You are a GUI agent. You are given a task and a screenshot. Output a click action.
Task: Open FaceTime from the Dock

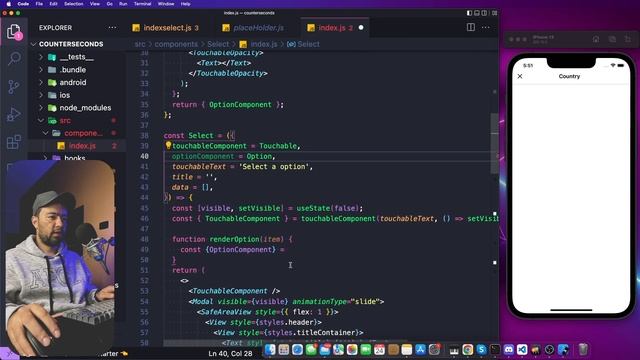coord(366,349)
